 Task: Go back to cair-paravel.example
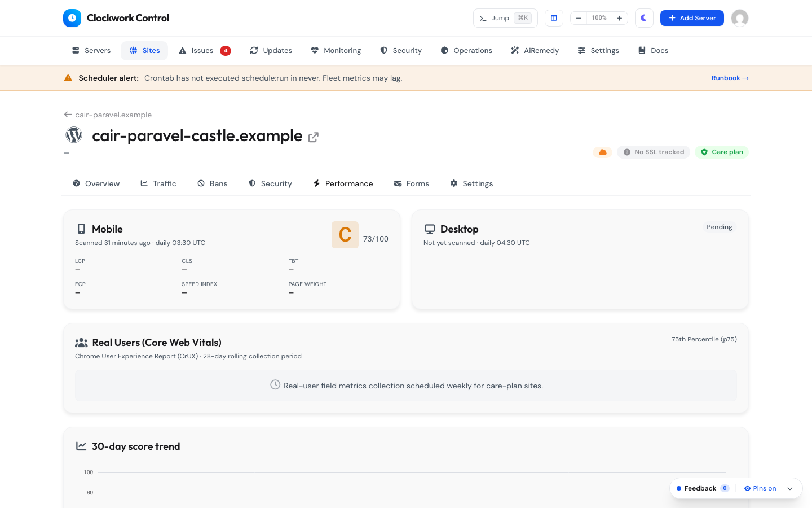pyautogui.click(x=108, y=115)
